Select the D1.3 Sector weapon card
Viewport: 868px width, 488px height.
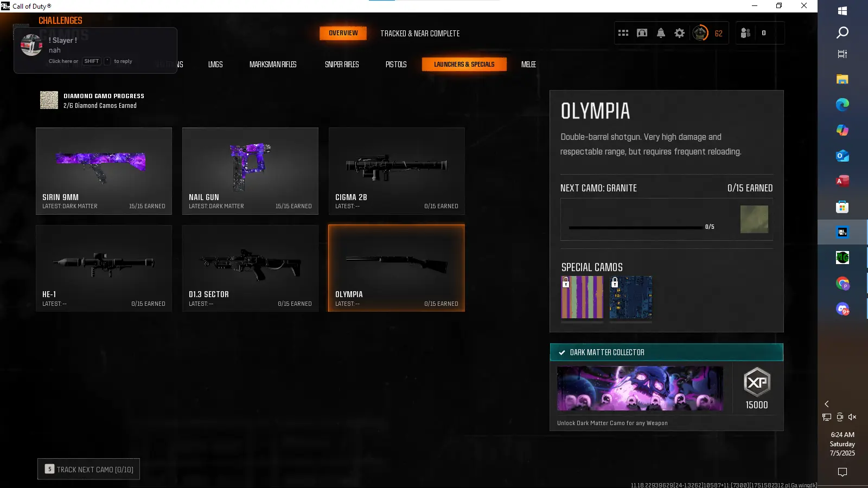[250, 268]
